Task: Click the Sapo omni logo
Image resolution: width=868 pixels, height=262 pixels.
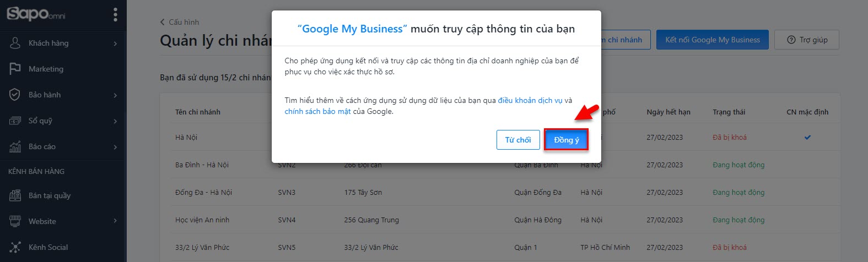Action: coord(36,14)
